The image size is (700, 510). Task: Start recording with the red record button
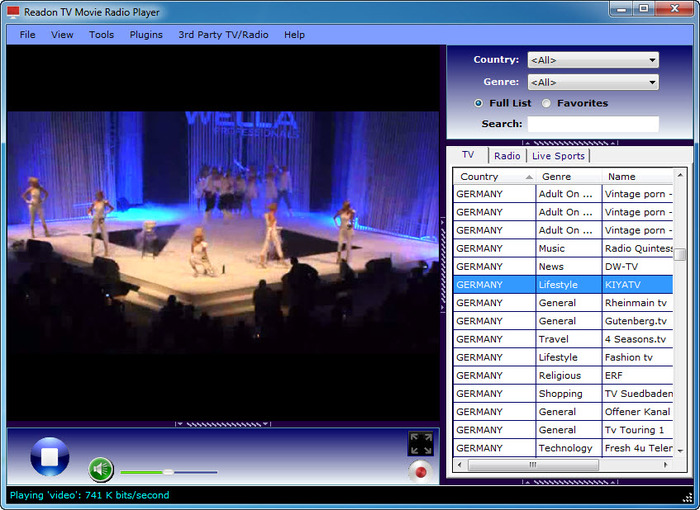[420, 472]
